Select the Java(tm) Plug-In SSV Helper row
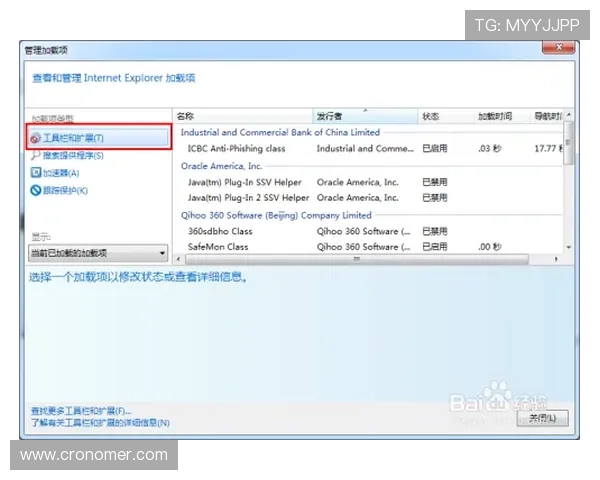The height and width of the screenshot is (480, 600). pyautogui.click(x=368, y=182)
